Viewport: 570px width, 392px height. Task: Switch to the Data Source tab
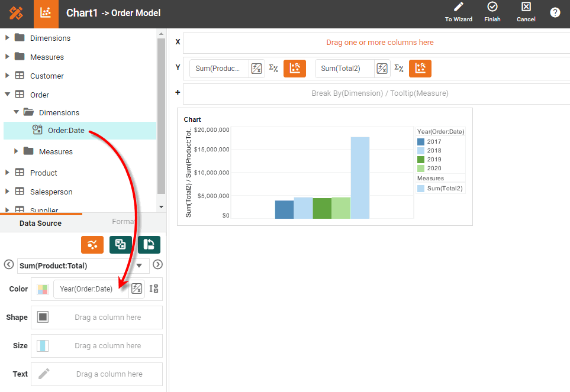pos(40,223)
